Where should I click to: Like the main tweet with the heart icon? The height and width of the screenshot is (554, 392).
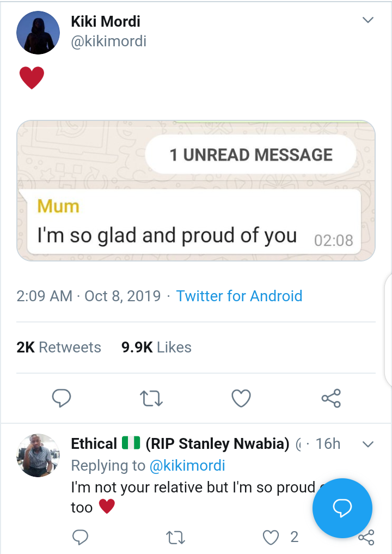pyautogui.click(x=241, y=398)
